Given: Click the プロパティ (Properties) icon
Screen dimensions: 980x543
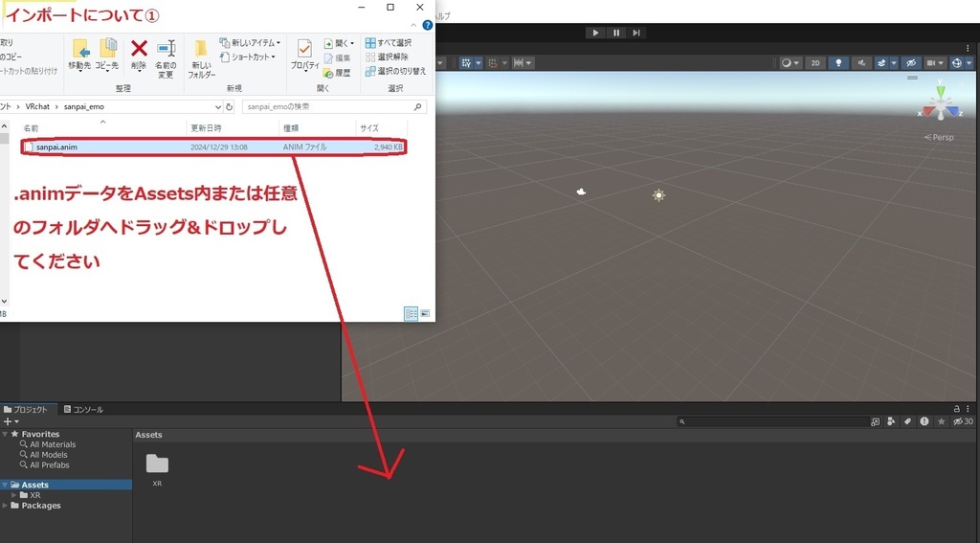Looking at the screenshot, I should point(304,49).
